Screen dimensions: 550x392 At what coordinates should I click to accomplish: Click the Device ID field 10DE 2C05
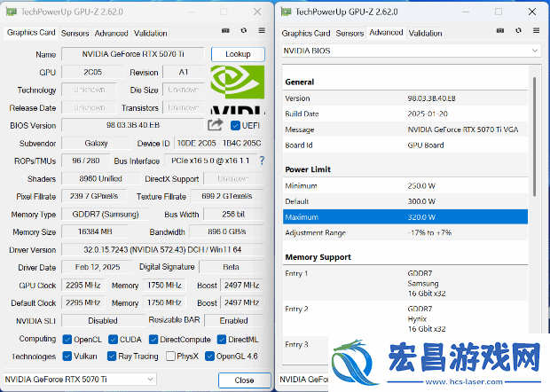pyautogui.click(x=219, y=143)
